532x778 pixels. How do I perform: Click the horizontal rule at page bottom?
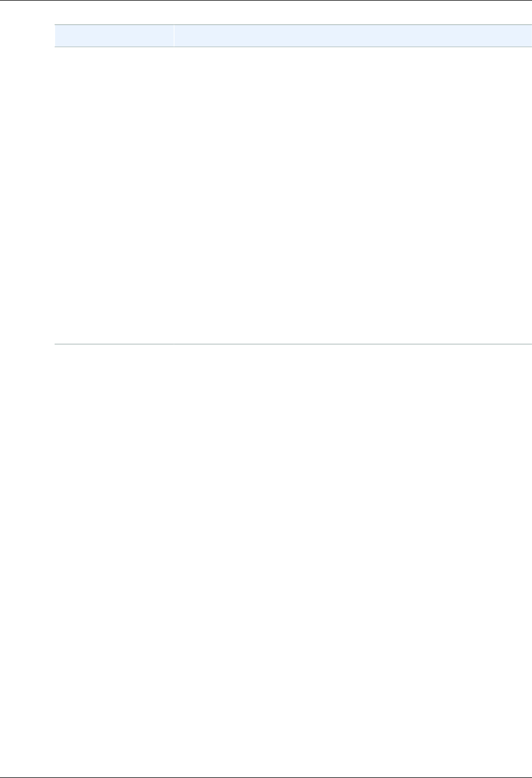coord(266,776)
